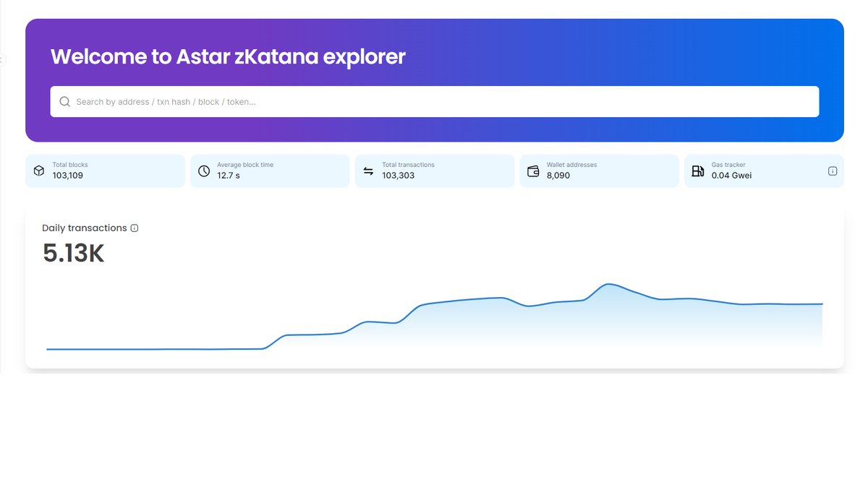Click the 12.7 s block time value

229,176
